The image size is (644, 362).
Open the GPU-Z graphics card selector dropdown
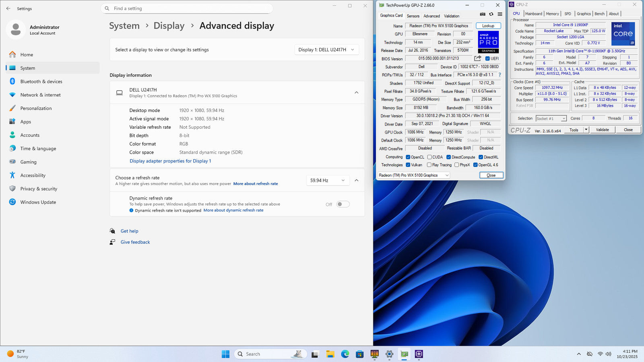pyautogui.click(x=413, y=175)
